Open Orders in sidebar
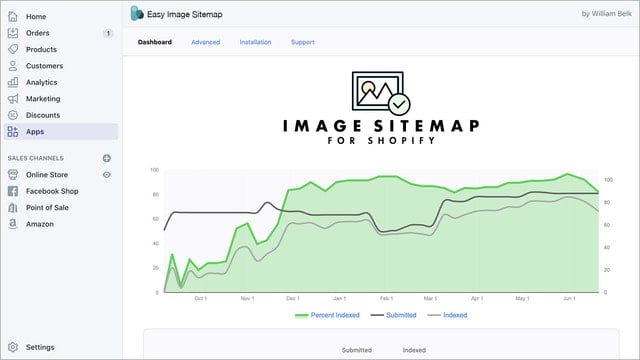This screenshot has height=360, width=640. 38,33
